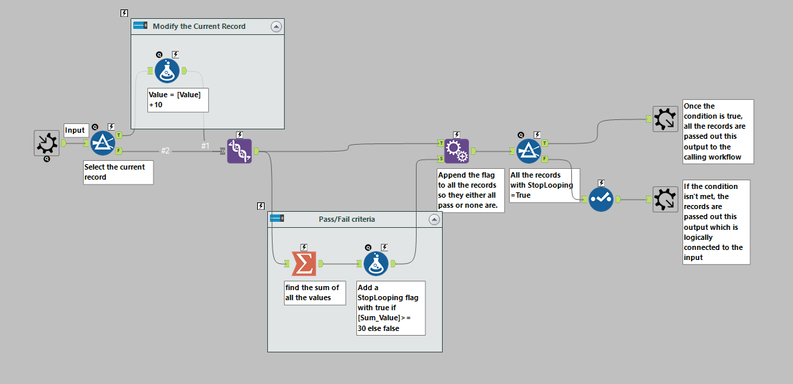
Task: Click the Filter tool labeled Select the current record
Action: coord(103,143)
